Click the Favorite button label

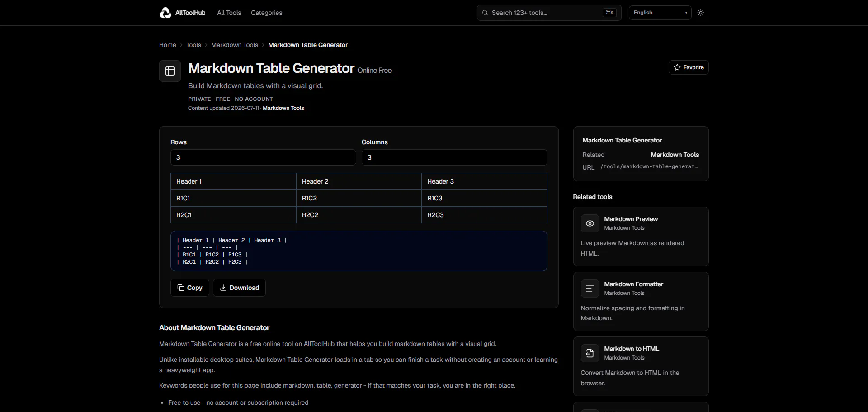693,67
